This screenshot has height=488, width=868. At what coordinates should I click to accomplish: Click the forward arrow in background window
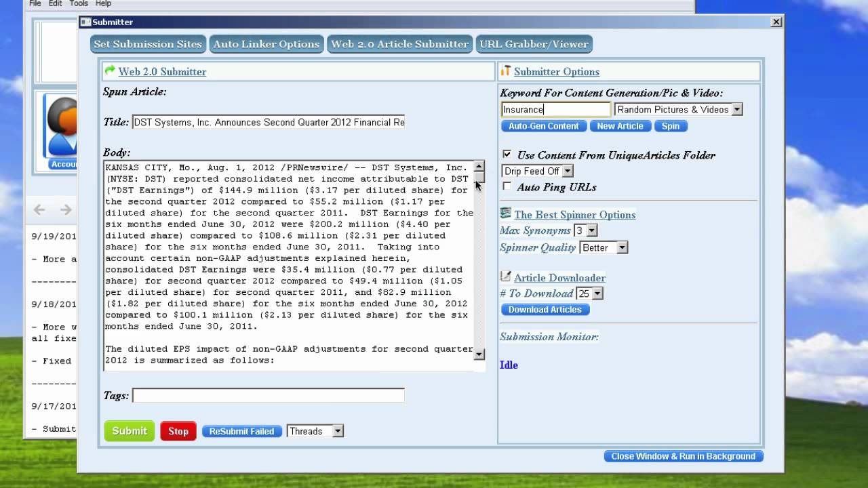click(66, 210)
